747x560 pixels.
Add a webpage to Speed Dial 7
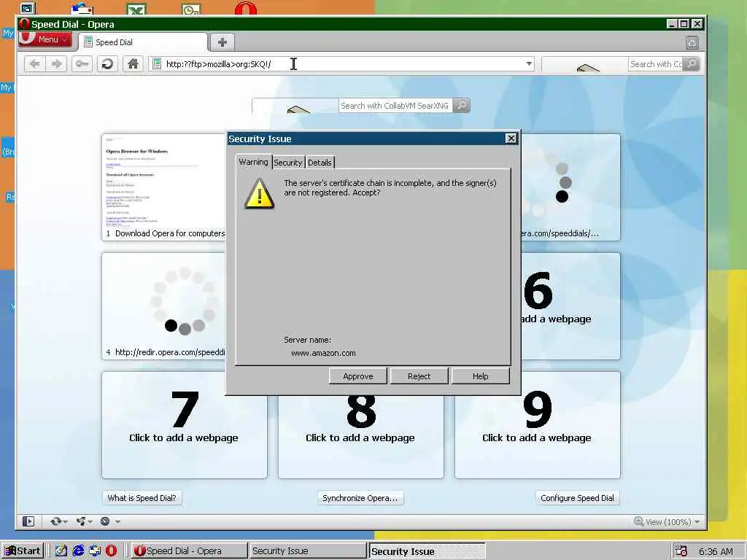tap(185, 425)
